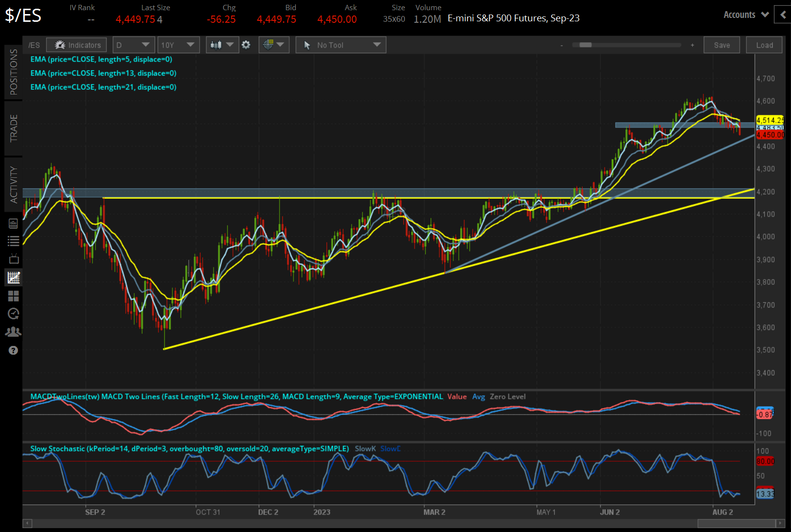Image resolution: width=791 pixels, height=532 pixels.
Task: Click the Save button
Action: (722, 45)
